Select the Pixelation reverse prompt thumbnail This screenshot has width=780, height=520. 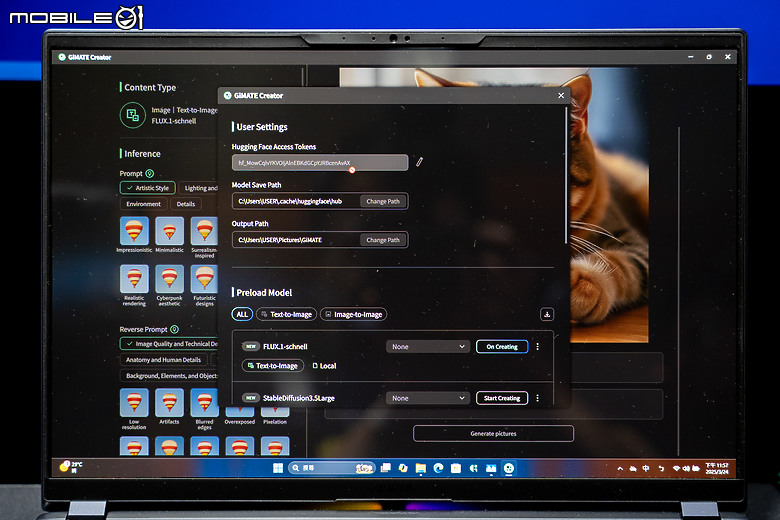(275, 412)
